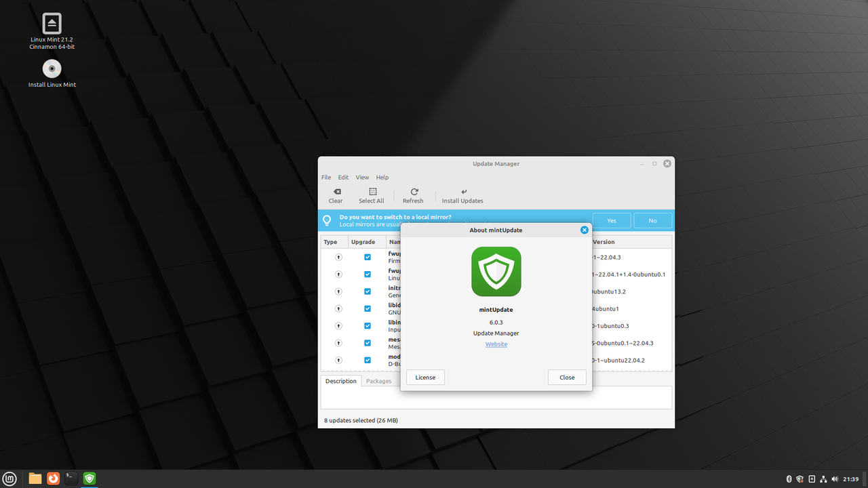Click the type arrow icon in the mod row

point(338,360)
